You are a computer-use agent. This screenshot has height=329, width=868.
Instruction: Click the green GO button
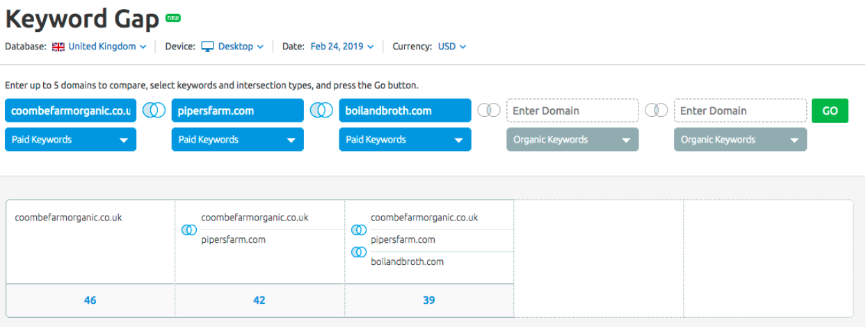[x=830, y=111]
